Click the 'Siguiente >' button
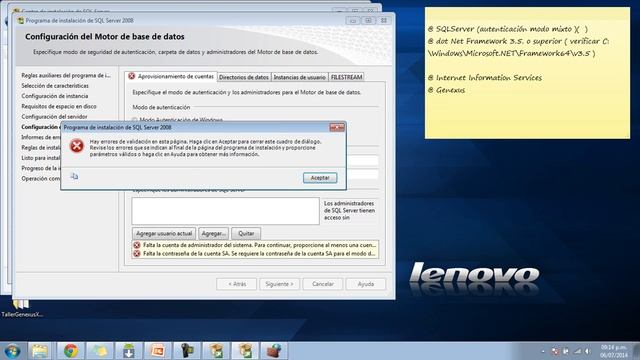640x360 pixels. click(x=279, y=284)
